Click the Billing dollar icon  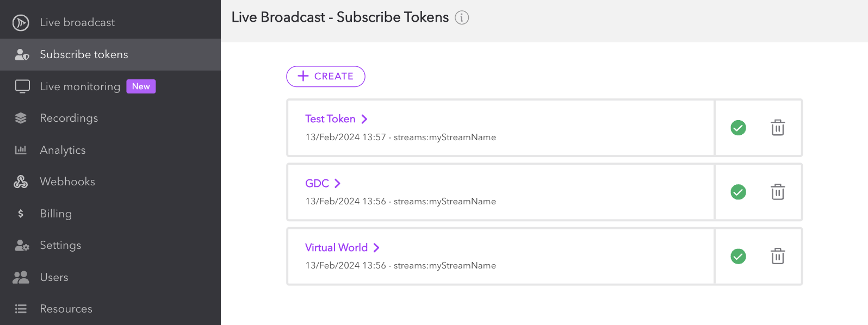[x=21, y=214]
